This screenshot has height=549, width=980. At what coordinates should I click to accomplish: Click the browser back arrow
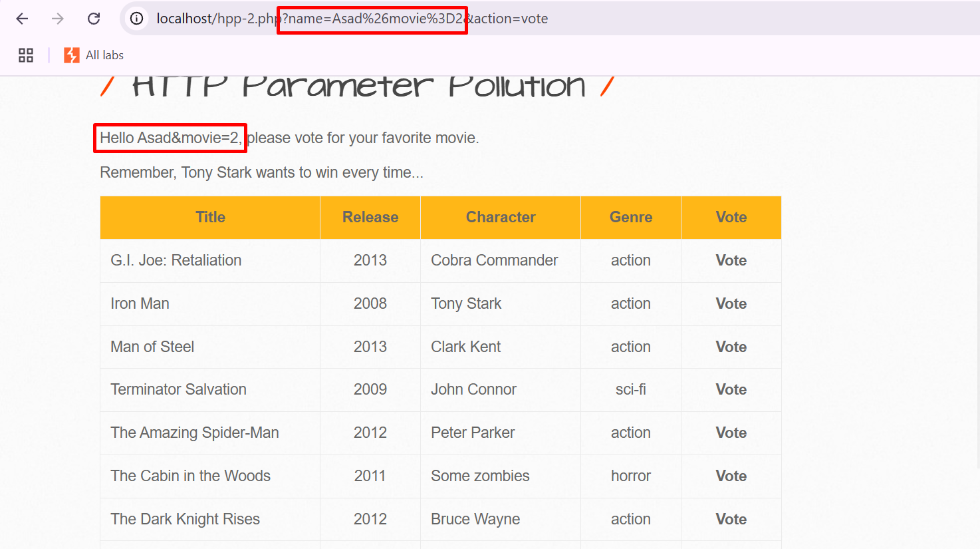click(22, 19)
